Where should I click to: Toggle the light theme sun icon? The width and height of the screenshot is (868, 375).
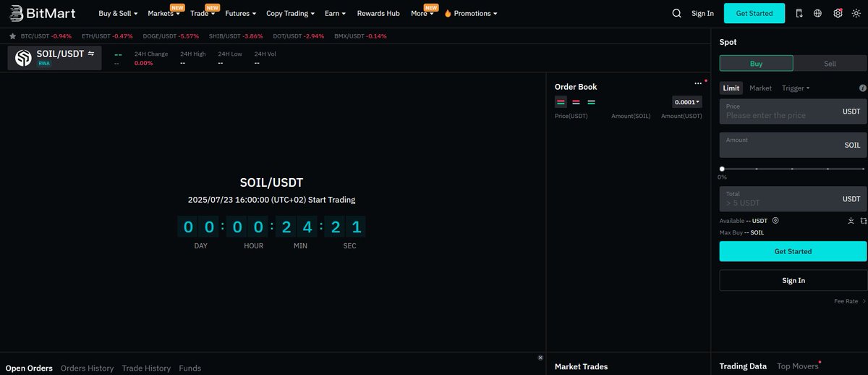pos(856,13)
